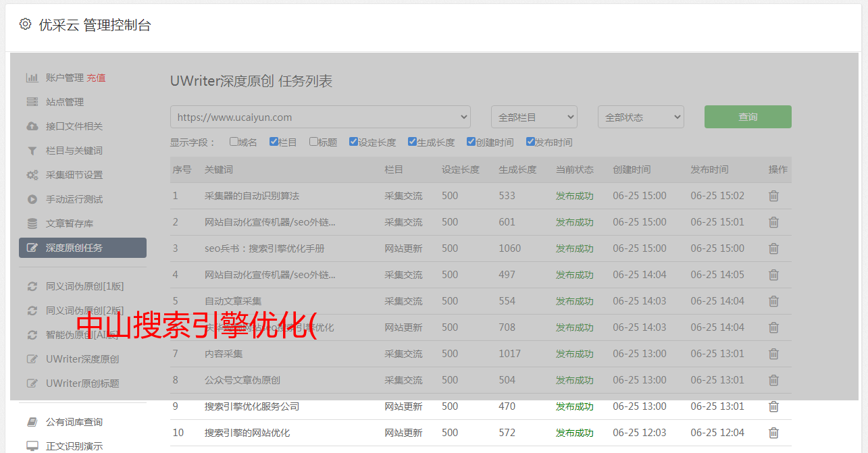Image resolution: width=868 pixels, height=453 pixels.
Task: Select 深度原创任务 menu item
Action: 82,248
